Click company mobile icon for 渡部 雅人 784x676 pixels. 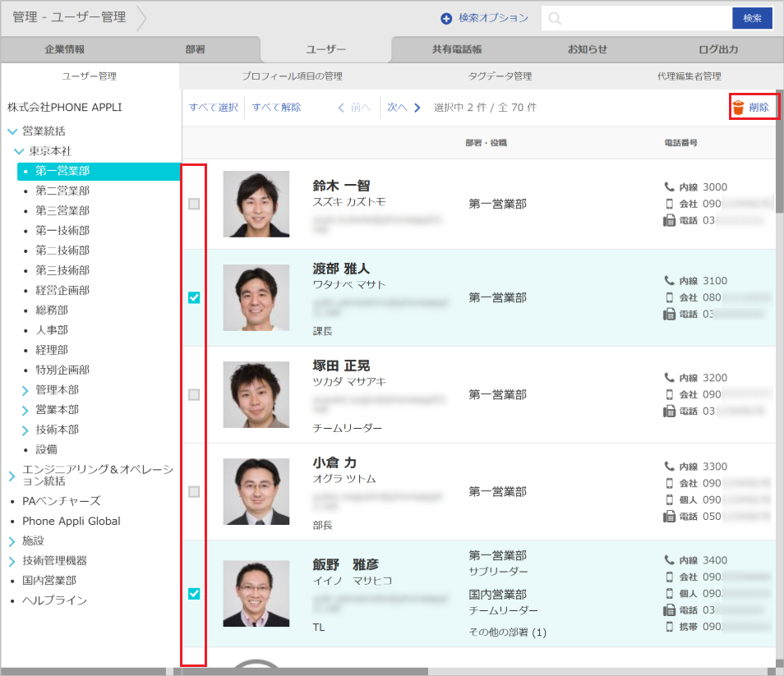point(669,297)
